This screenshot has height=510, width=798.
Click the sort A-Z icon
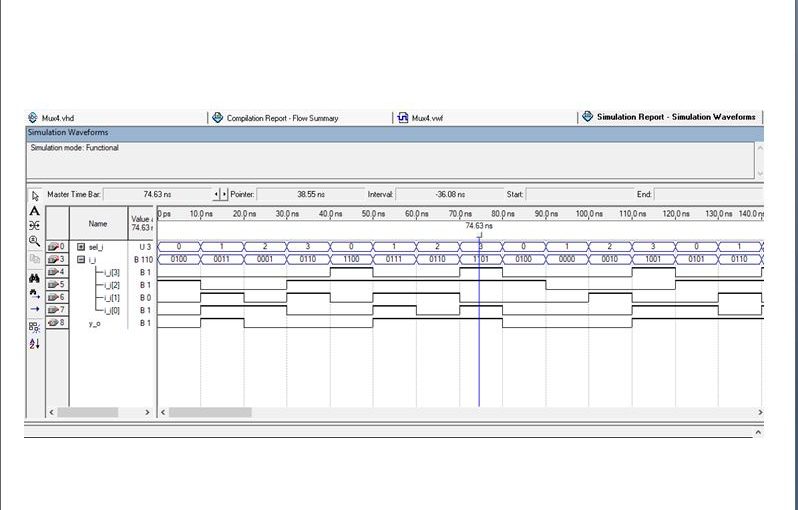(x=34, y=343)
